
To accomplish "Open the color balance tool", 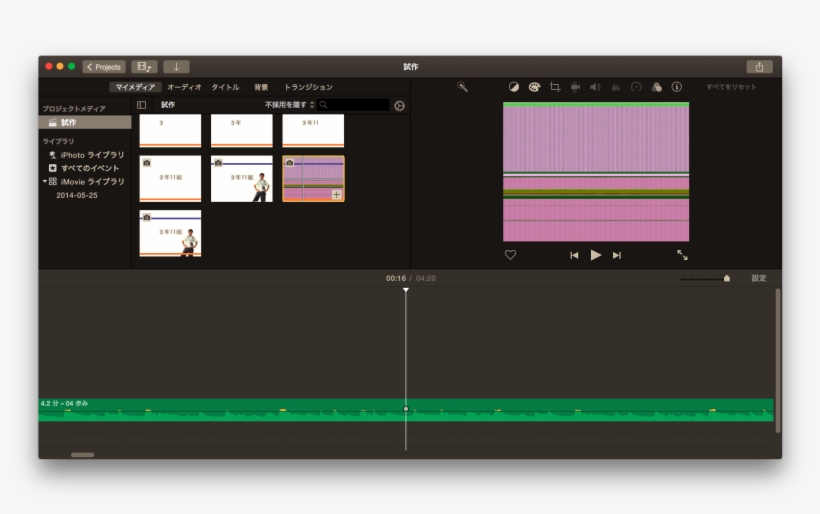I will (514, 87).
